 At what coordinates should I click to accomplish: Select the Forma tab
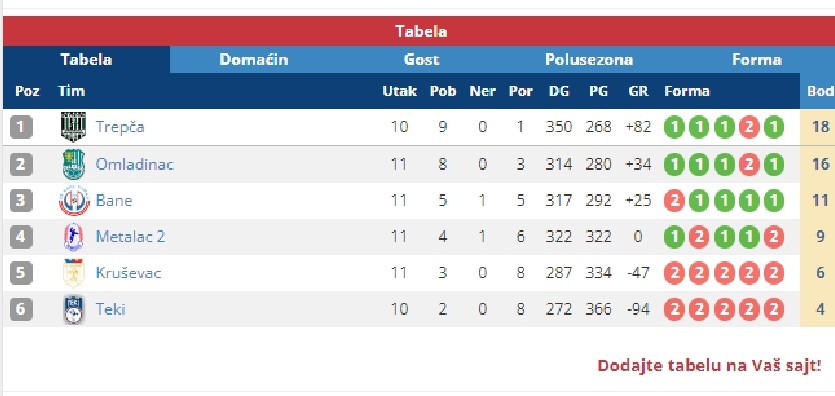click(x=757, y=59)
